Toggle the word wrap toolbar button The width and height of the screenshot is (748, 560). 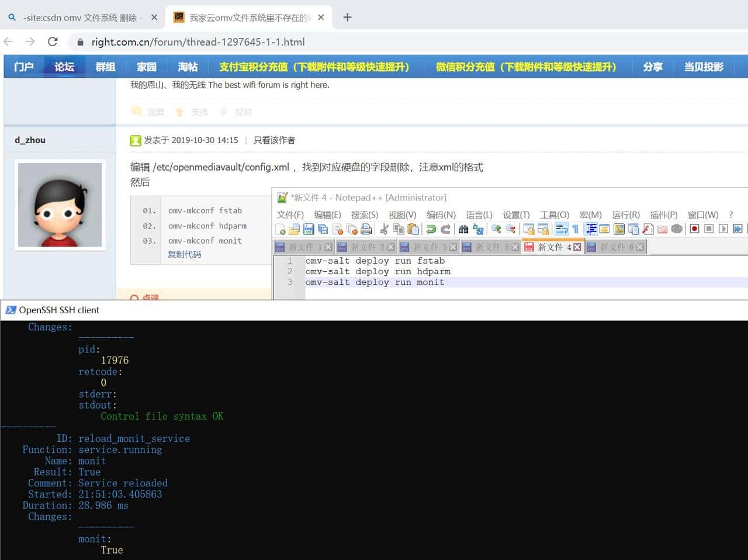pos(561,229)
